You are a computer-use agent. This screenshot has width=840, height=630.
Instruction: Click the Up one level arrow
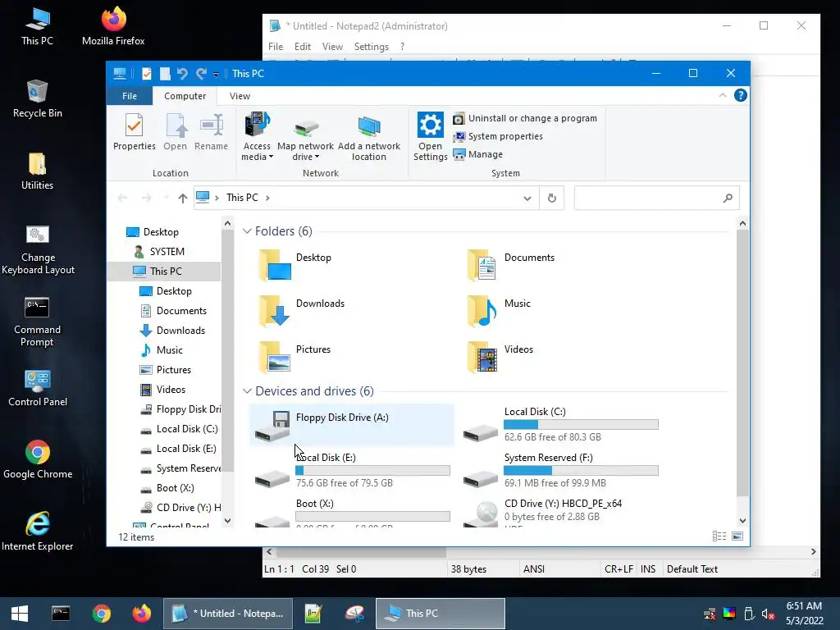coord(183,199)
